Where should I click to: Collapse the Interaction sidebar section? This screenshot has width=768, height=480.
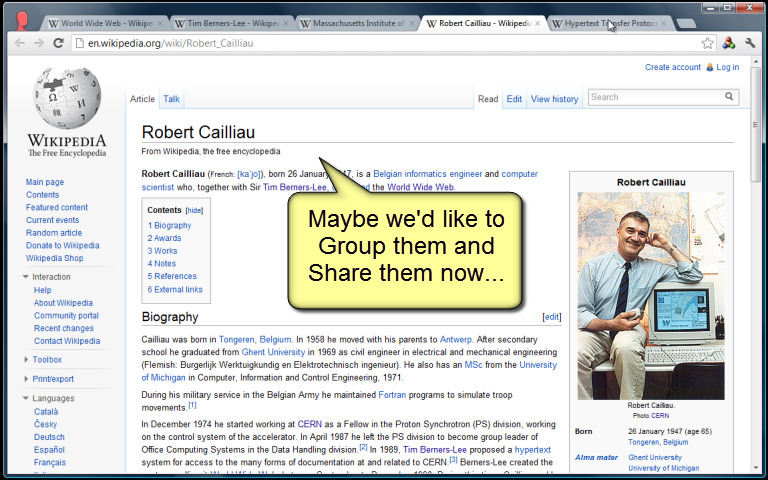tap(25, 277)
